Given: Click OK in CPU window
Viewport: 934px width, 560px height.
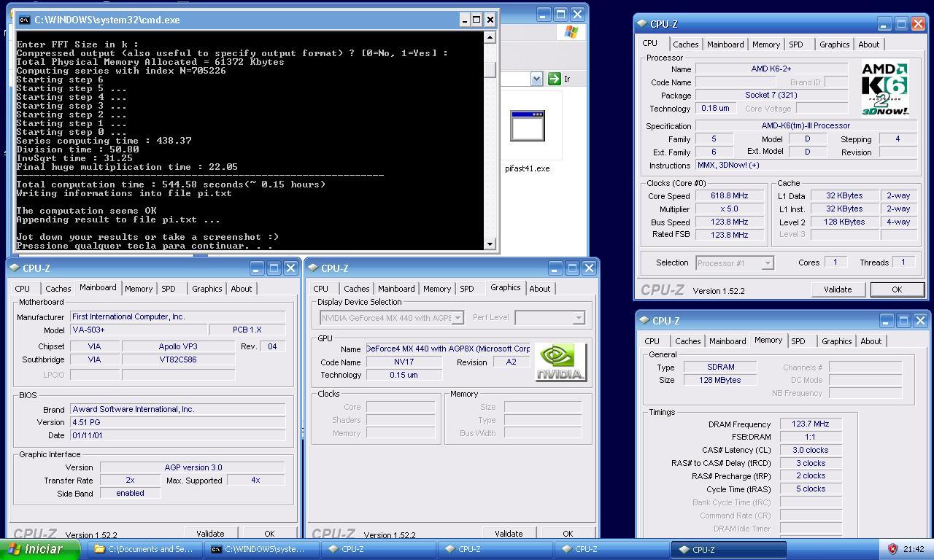Looking at the screenshot, I should pyautogui.click(x=897, y=289).
